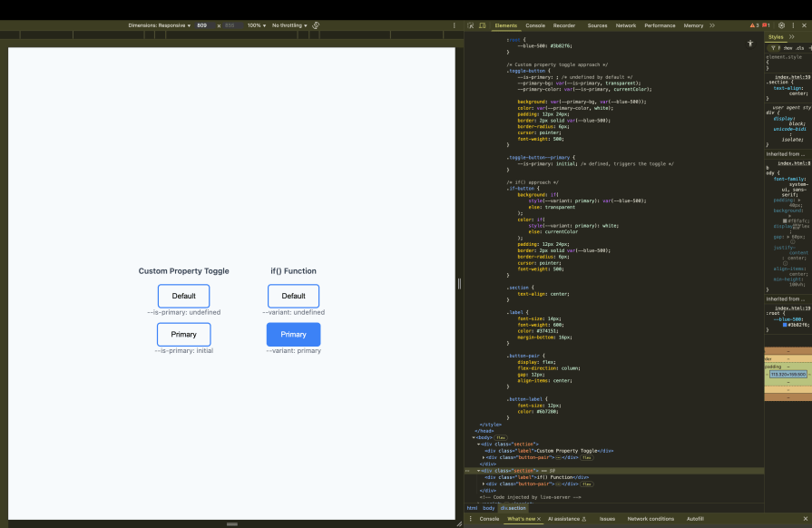Open the No throttling dropdown
This screenshot has width=812, height=528.
click(290, 25)
